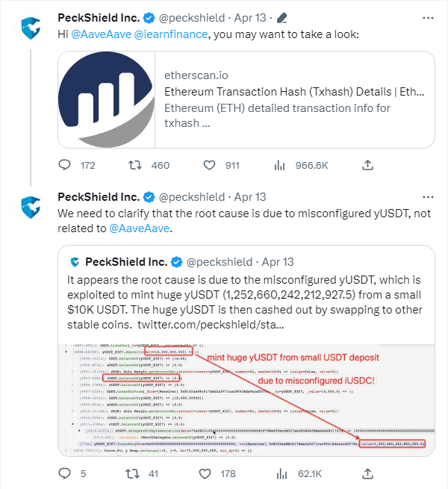448x489 pixels.
Task: Reply to the second tweet with 5 replies
Action: pyautogui.click(x=64, y=473)
